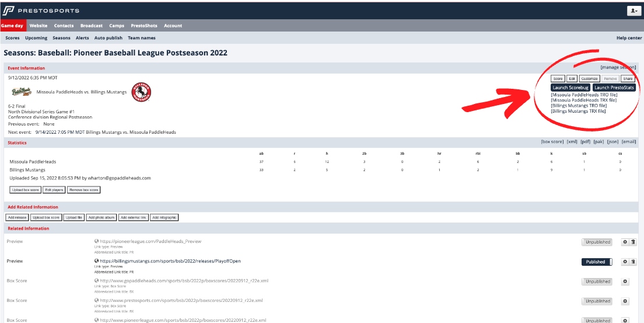Download Missoula PaddleHeads TRO file
The image size is (644, 323).
583,95
